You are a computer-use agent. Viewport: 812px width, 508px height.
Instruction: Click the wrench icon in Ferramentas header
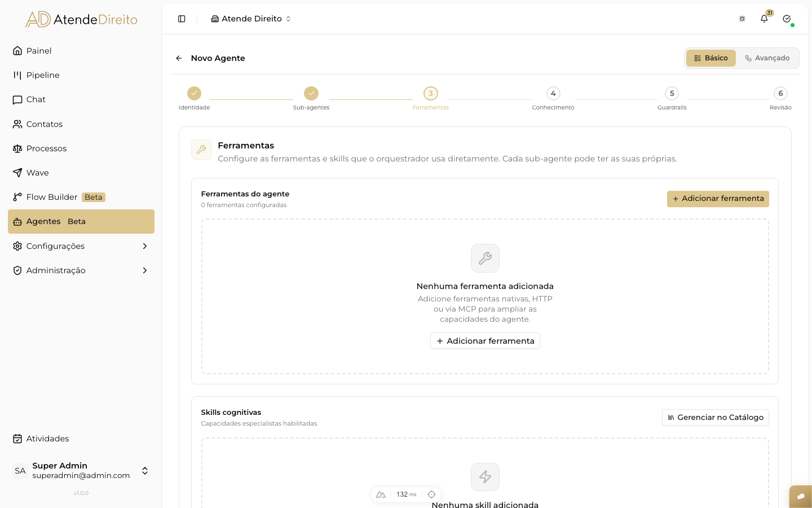click(x=201, y=150)
